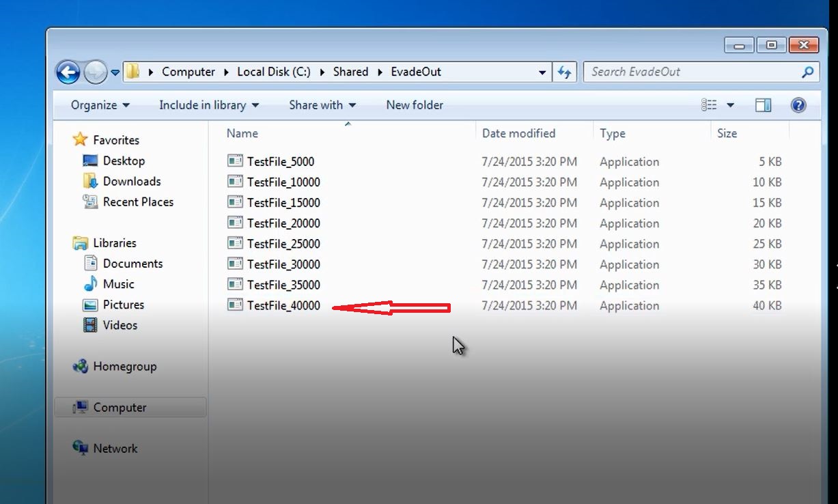Click the Libraries icon in sidebar
Viewport: 838px width, 504px height.
point(81,243)
